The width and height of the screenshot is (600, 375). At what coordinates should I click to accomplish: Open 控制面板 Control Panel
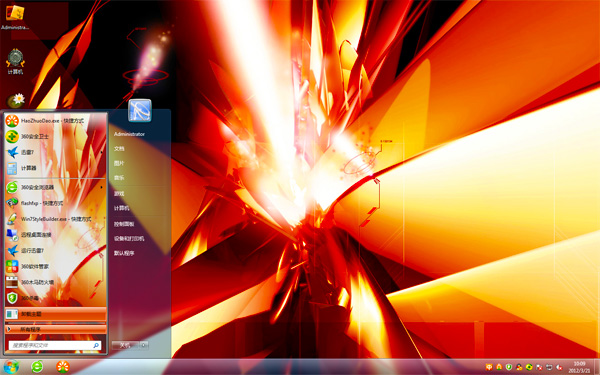(124, 224)
